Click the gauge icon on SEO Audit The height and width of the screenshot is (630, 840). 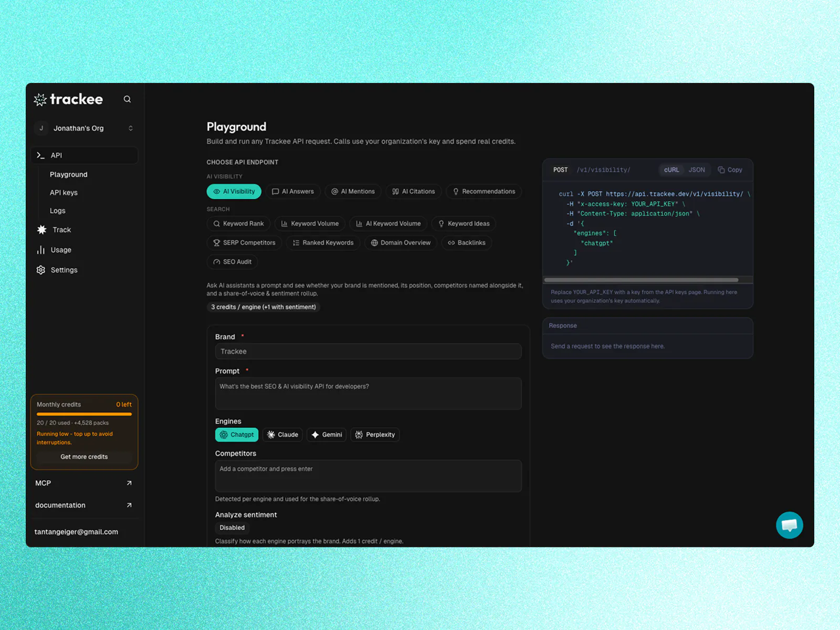216,261
